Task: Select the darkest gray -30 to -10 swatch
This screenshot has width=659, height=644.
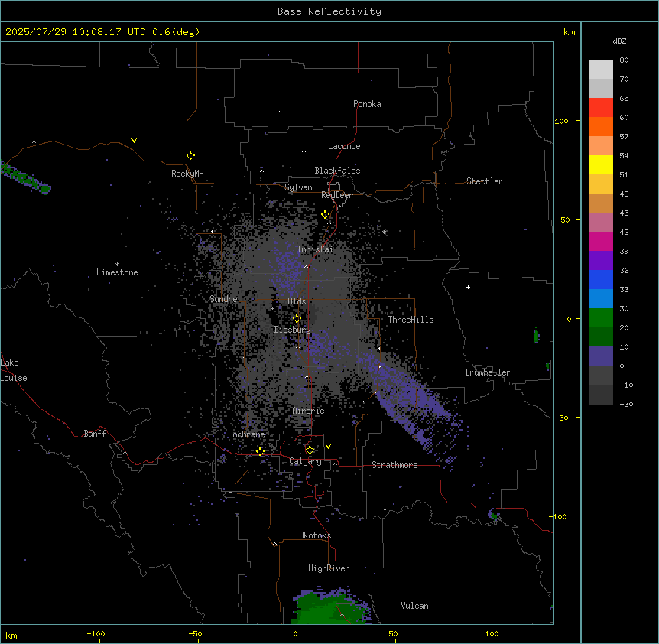Action: [x=601, y=395]
